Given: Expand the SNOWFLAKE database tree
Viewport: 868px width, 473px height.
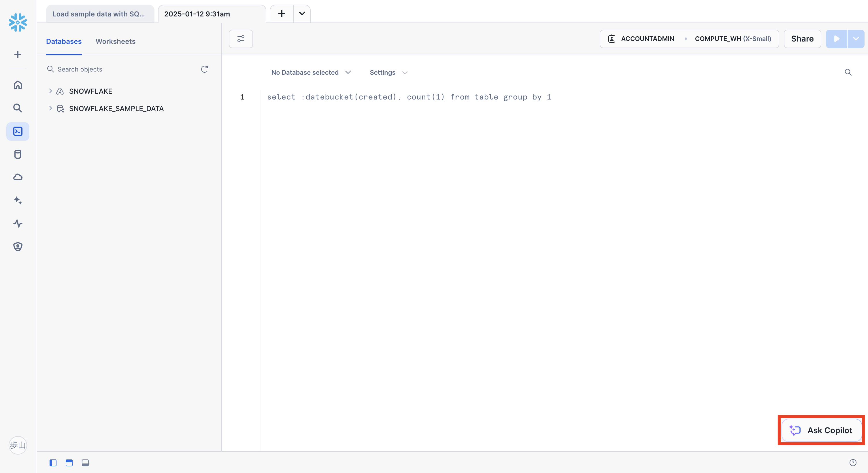Looking at the screenshot, I should [50, 91].
